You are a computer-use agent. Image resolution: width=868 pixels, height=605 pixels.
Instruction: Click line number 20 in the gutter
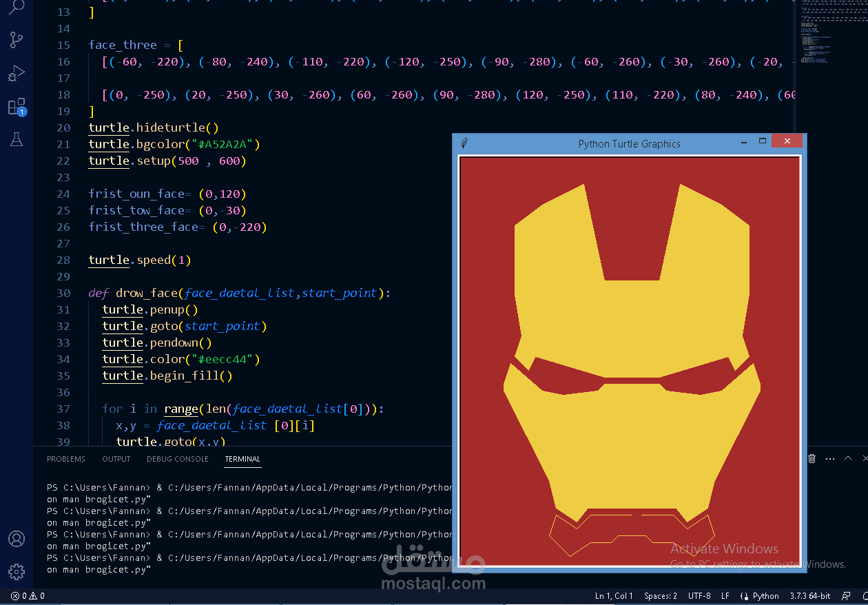pos(63,127)
